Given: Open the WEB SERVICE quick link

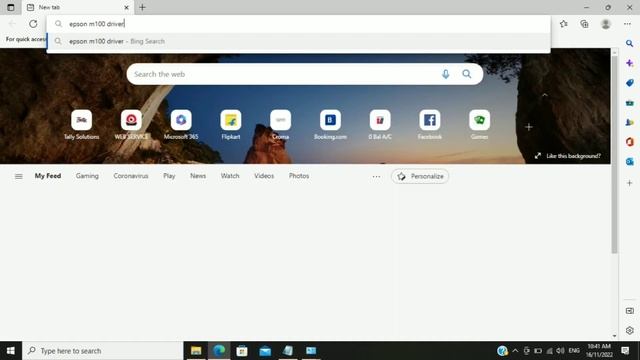Looking at the screenshot, I should pos(131,124).
